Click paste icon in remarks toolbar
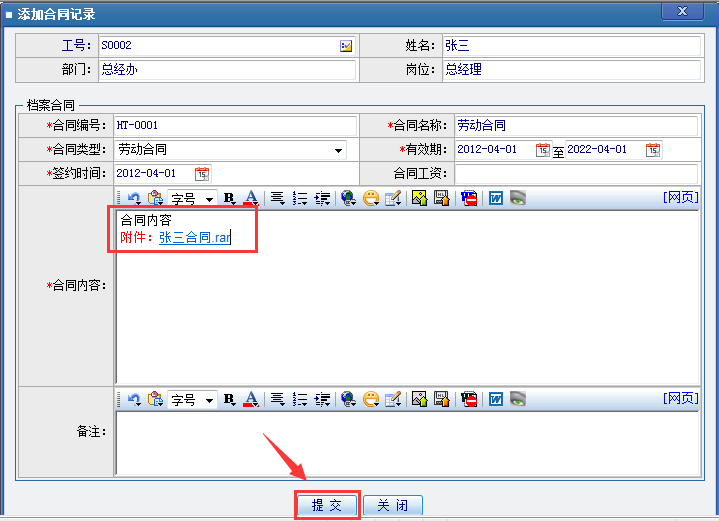The height and width of the screenshot is (521, 719). point(155,399)
